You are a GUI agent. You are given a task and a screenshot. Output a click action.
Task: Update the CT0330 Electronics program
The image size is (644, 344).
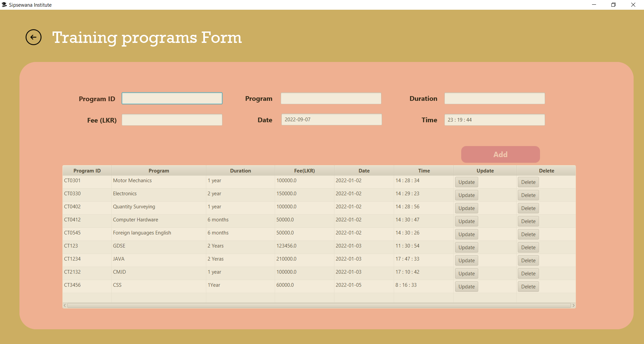tap(467, 195)
